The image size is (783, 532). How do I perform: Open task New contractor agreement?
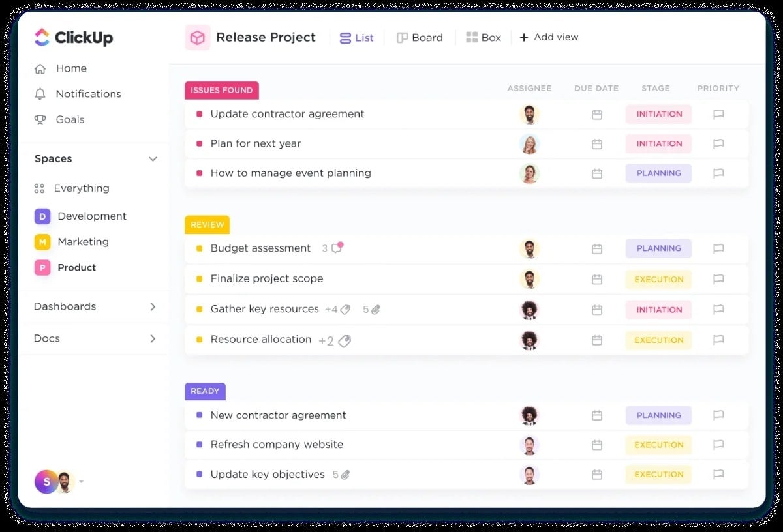click(x=278, y=415)
